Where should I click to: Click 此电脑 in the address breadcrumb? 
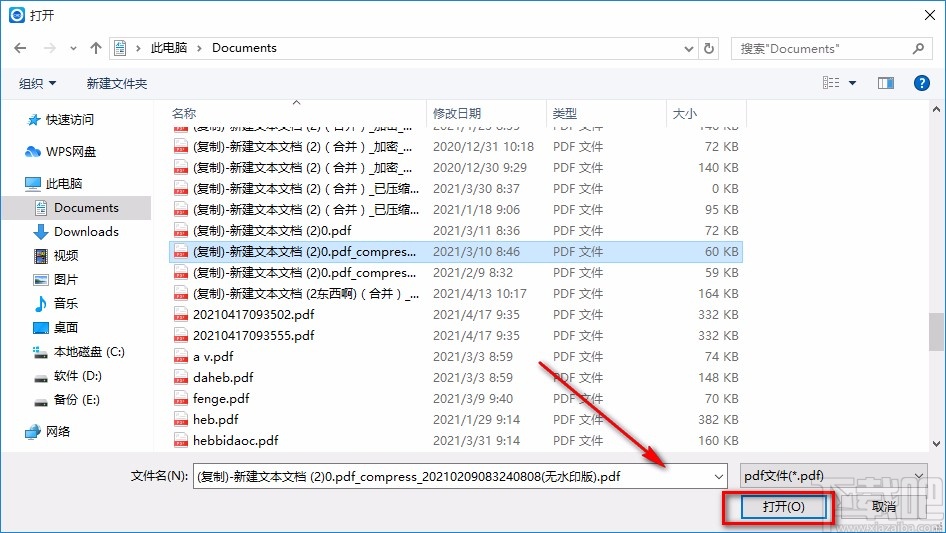point(169,48)
